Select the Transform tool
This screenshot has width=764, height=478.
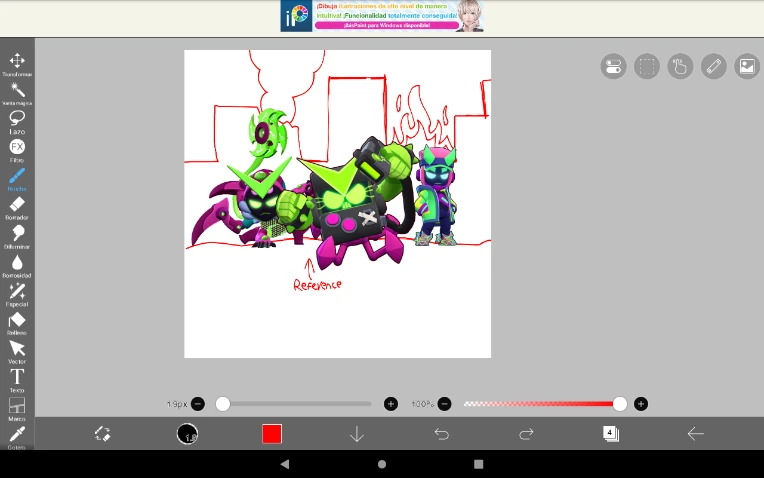17,64
